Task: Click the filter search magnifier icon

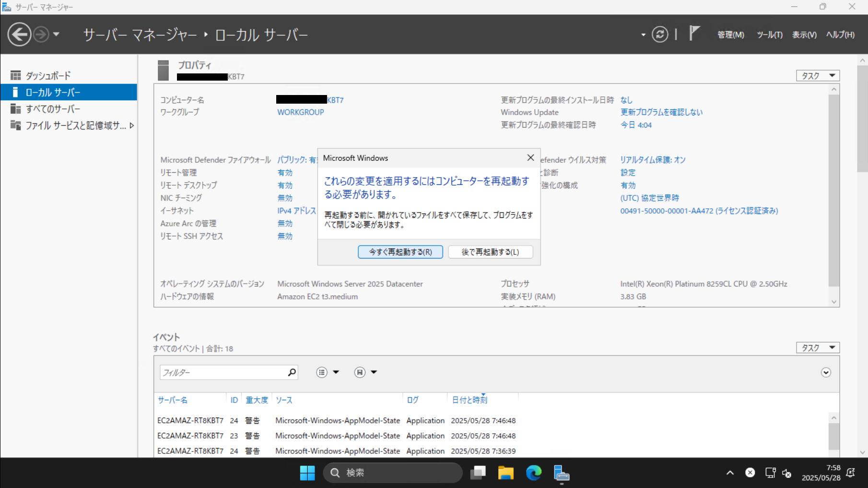Action: [292, 372]
